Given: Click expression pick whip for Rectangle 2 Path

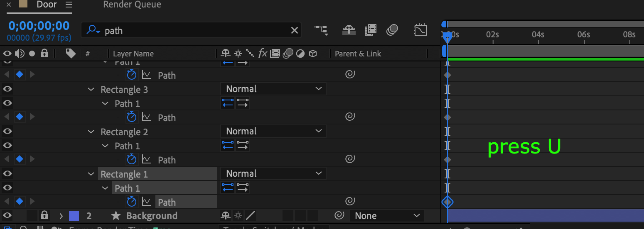Looking at the screenshot, I should [x=350, y=160].
